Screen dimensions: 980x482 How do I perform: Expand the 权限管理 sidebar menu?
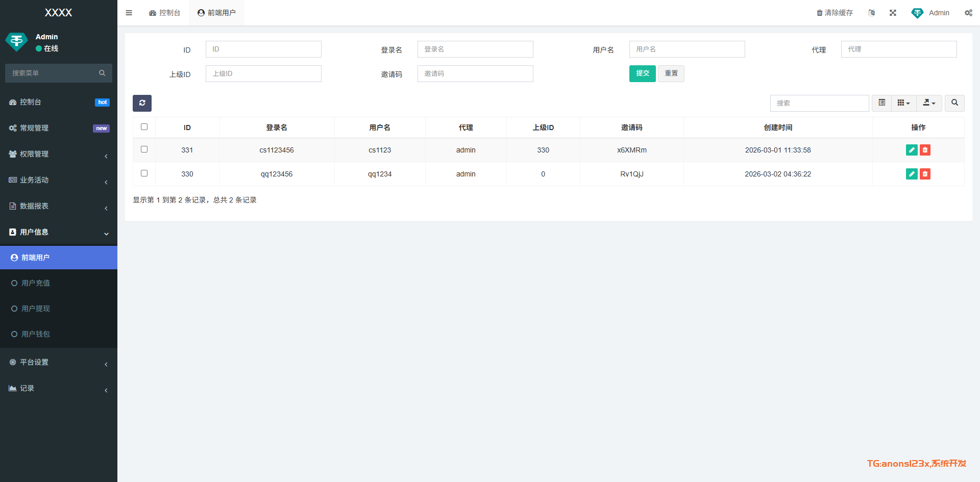tap(58, 154)
